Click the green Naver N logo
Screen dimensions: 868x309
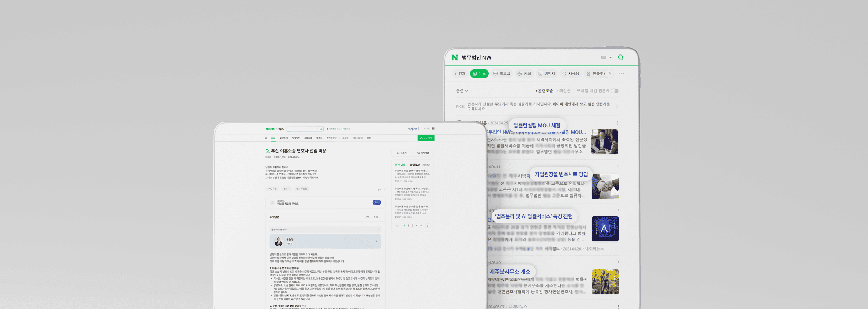(455, 57)
